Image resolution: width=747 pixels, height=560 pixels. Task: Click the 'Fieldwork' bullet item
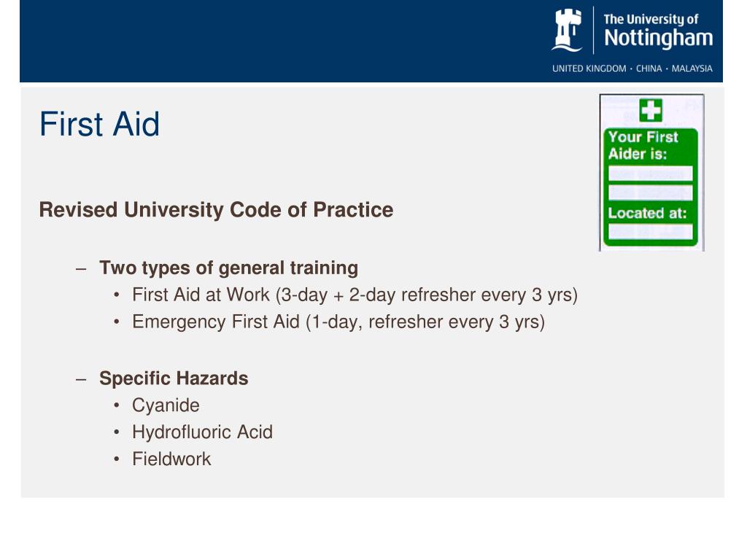(171, 459)
